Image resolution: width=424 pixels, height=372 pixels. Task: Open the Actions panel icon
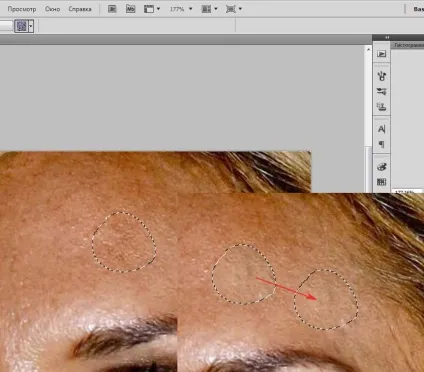tap(381, 54)
